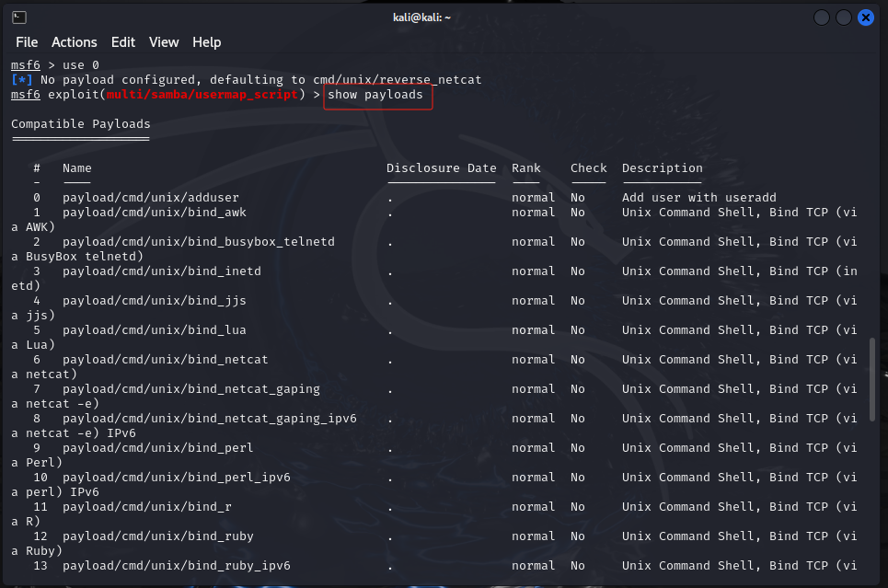Click payload/cmd/unix/bind_ruby entry

[x=158, y=536]
